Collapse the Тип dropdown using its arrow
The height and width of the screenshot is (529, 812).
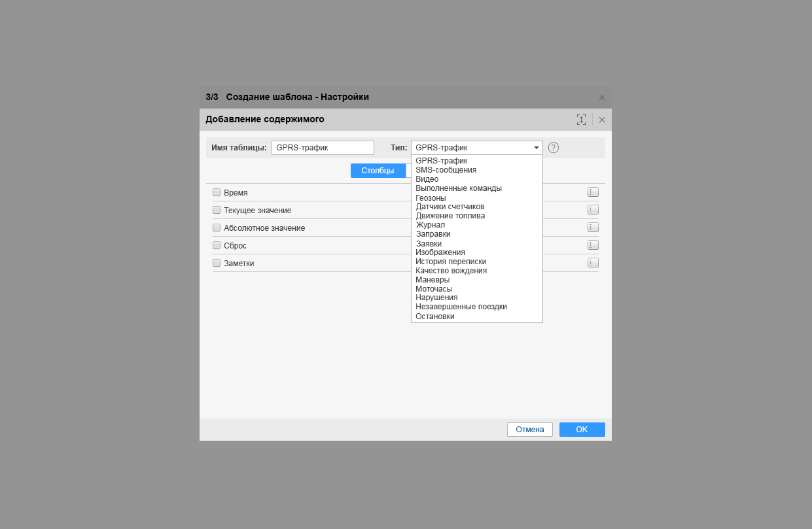tap(536, 148)
